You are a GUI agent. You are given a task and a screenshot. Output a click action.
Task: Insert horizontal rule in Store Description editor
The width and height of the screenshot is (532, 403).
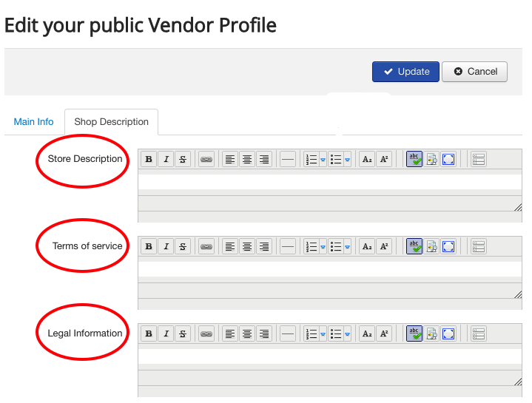coord(288,159)
